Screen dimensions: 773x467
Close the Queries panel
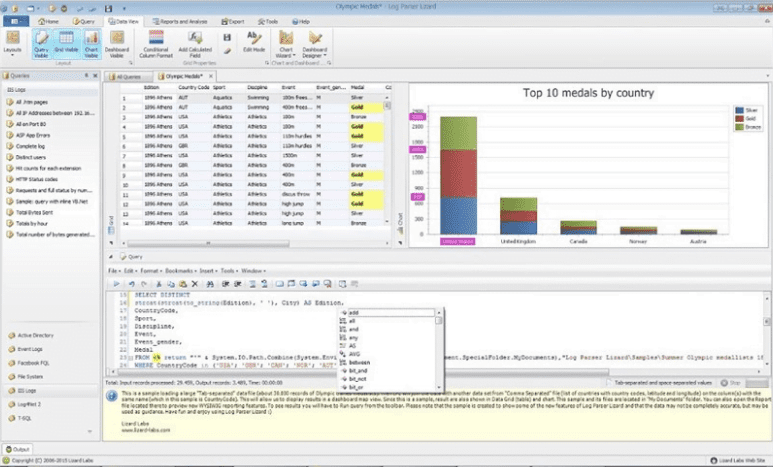pos(95,75)
